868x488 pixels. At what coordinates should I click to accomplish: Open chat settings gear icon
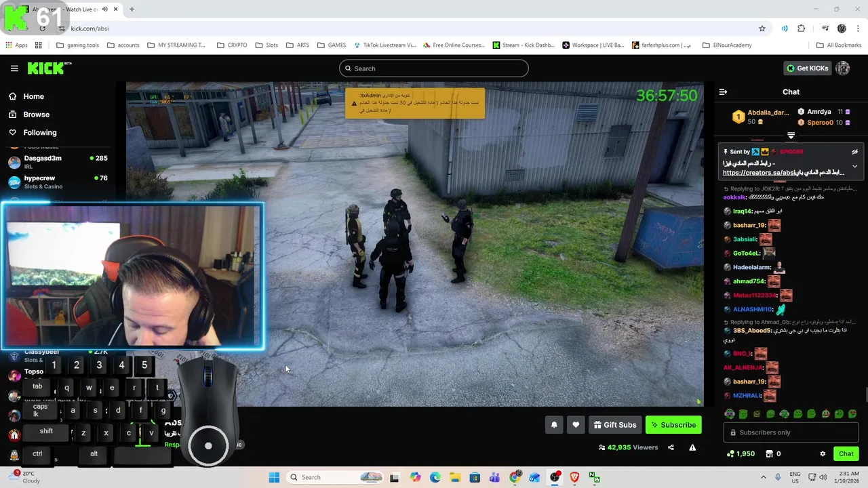pyautogui.click(x=823, y=454)
